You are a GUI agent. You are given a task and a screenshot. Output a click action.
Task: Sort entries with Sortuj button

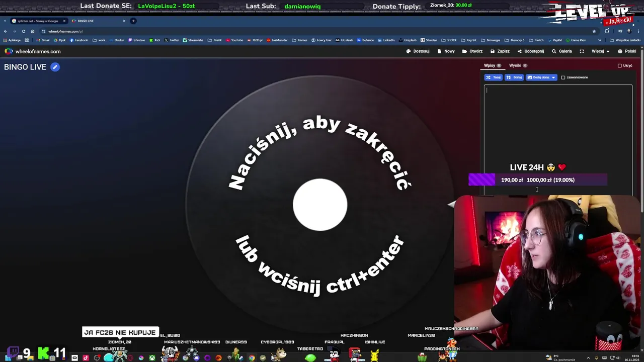point(514,77)
